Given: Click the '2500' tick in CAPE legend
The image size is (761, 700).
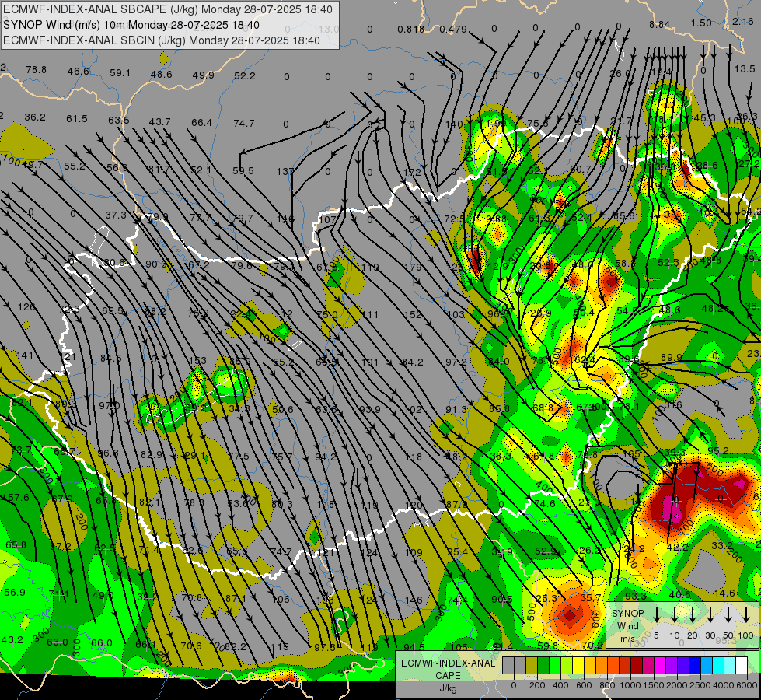Looking at the screenshot, I should [700, 685].
